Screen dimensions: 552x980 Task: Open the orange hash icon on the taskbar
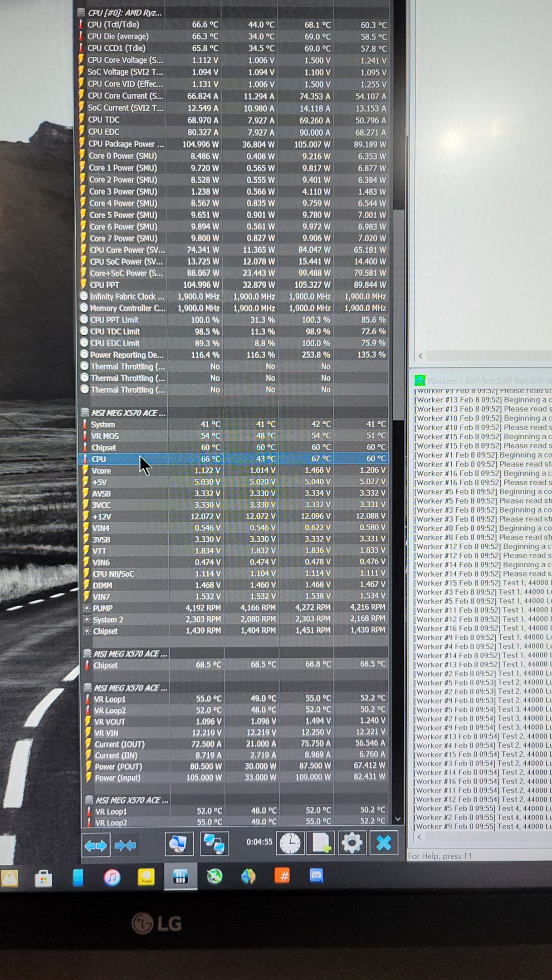[x=282, y=876]
